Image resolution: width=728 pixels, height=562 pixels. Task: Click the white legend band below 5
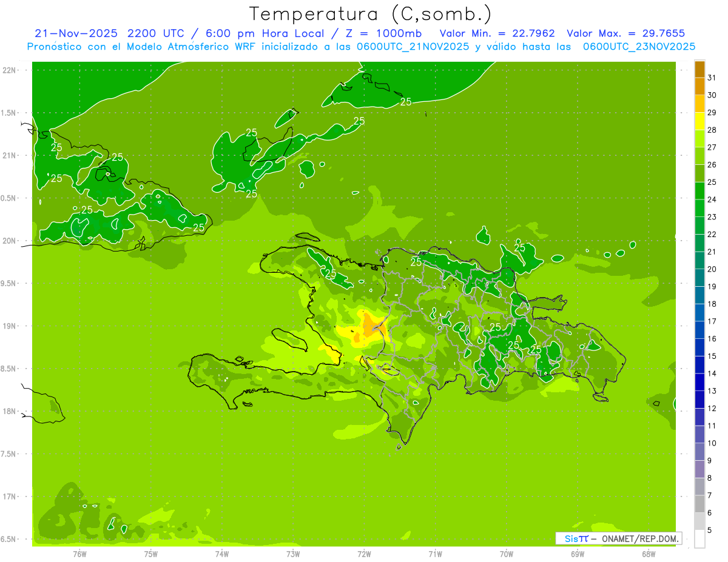click(x=699, y=539)
